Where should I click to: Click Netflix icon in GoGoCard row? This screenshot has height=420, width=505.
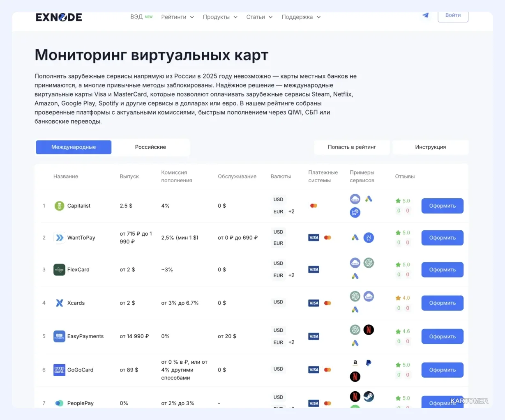[x=355, y=376]
